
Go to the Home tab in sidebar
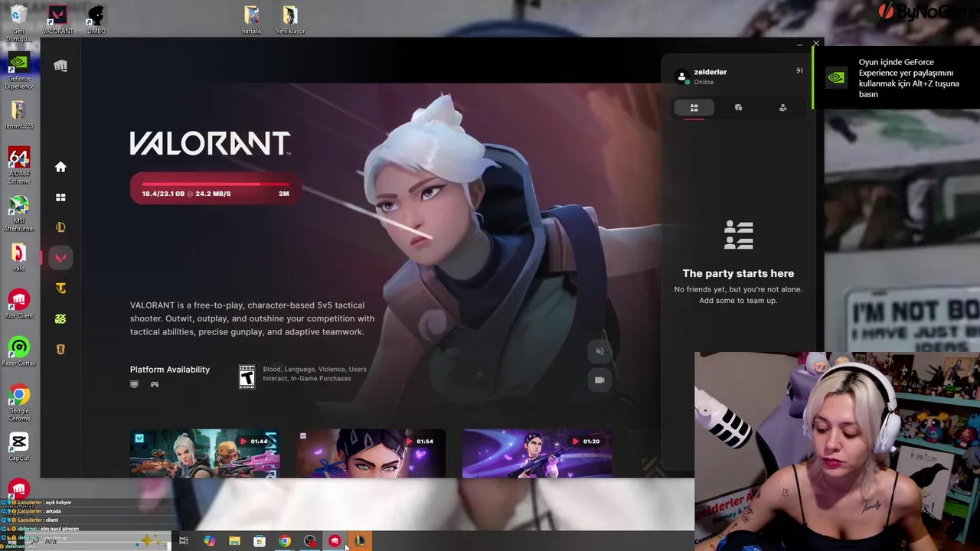[x=60, y=167]
